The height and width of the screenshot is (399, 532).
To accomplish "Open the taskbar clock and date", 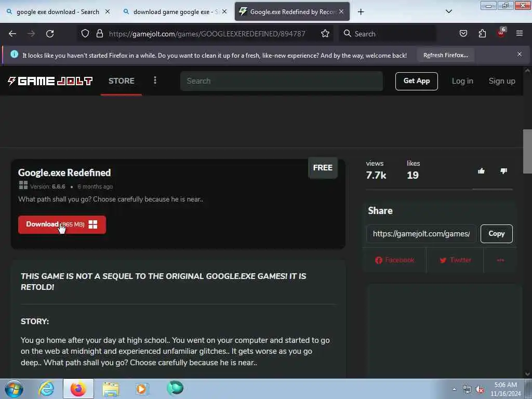I will (506, 389).
